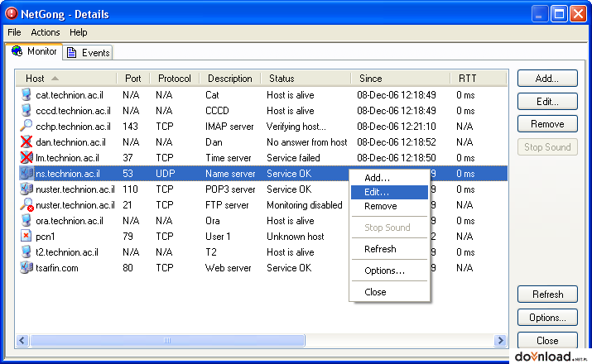Click the horizontal scrollbar right arrow

pos(500,341)
